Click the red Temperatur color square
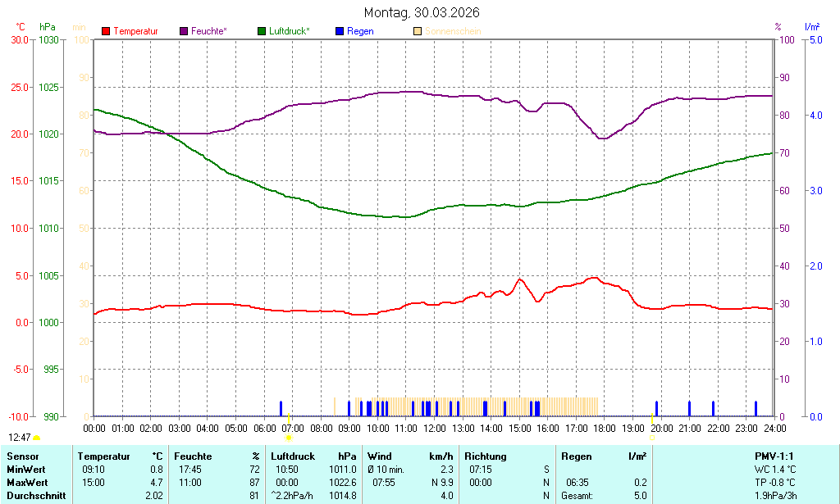 click(104, 31)
